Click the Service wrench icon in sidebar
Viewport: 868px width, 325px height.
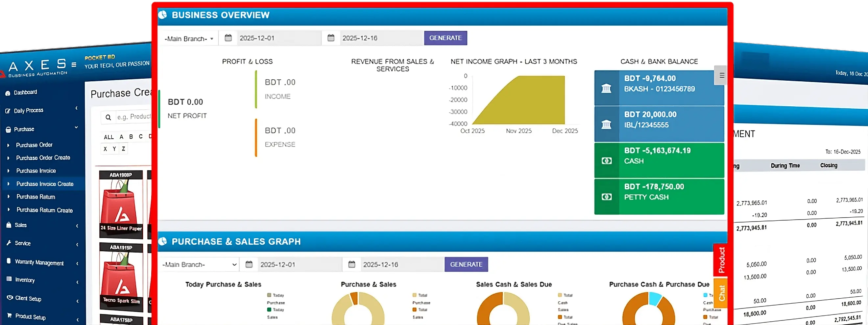tap(9, 243)
